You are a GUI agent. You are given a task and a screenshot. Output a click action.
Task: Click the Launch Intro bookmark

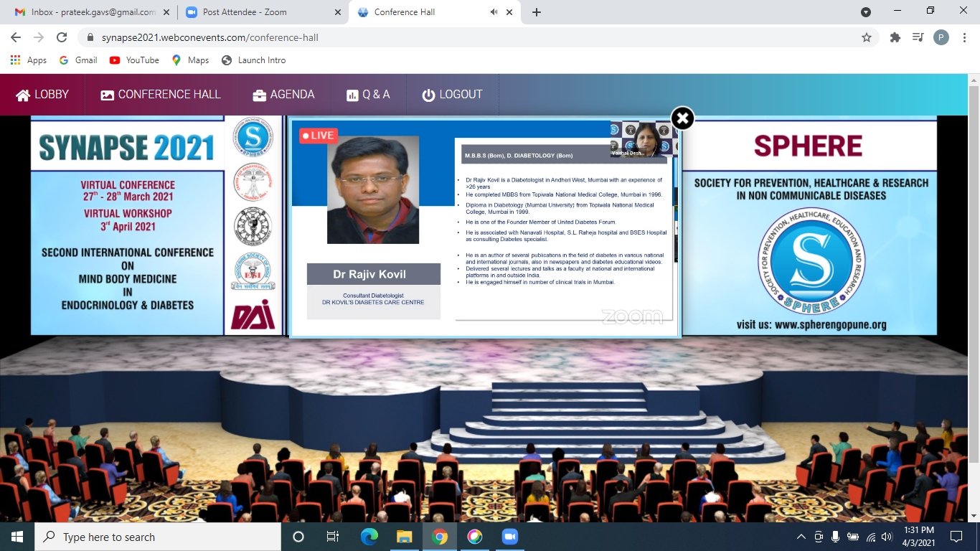coord(254,60)
